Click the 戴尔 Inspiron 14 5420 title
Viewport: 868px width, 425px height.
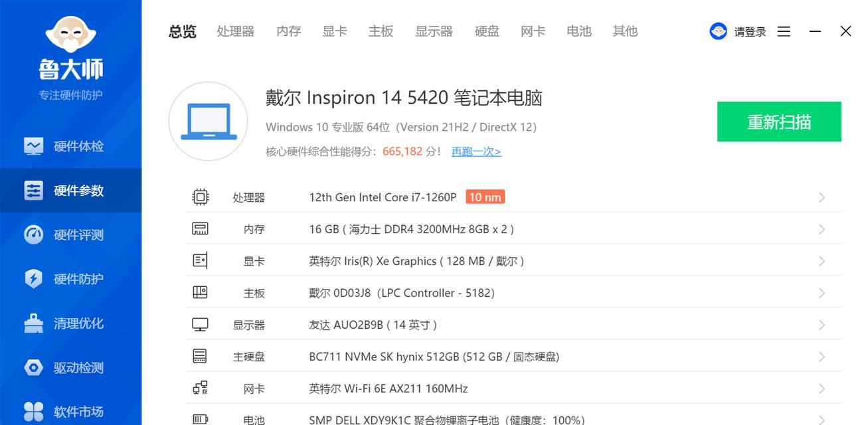pyautogui.click(x=404, y=98)
